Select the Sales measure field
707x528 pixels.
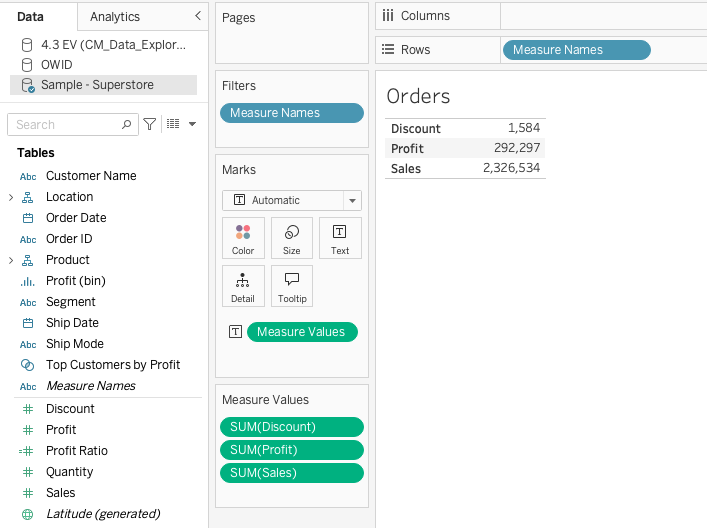point(60,493)
